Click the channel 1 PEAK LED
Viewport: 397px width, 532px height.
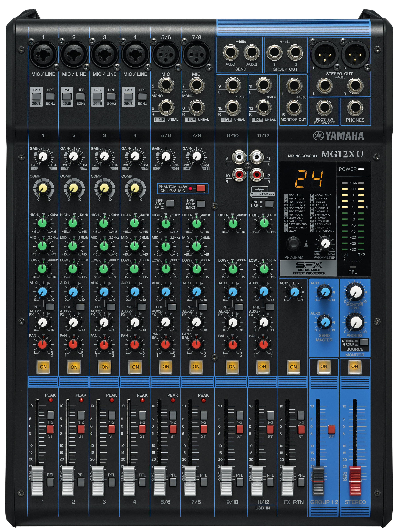click(50, 400)
